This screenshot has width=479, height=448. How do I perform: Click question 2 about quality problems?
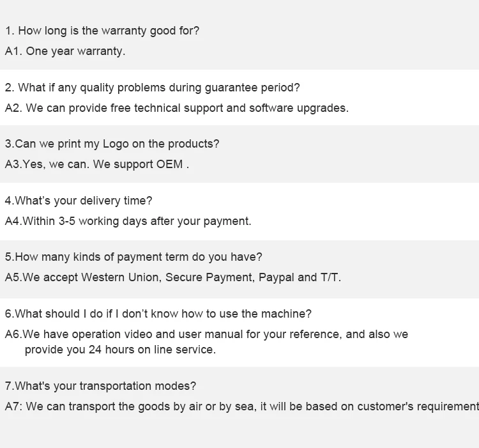click(152, 88)
